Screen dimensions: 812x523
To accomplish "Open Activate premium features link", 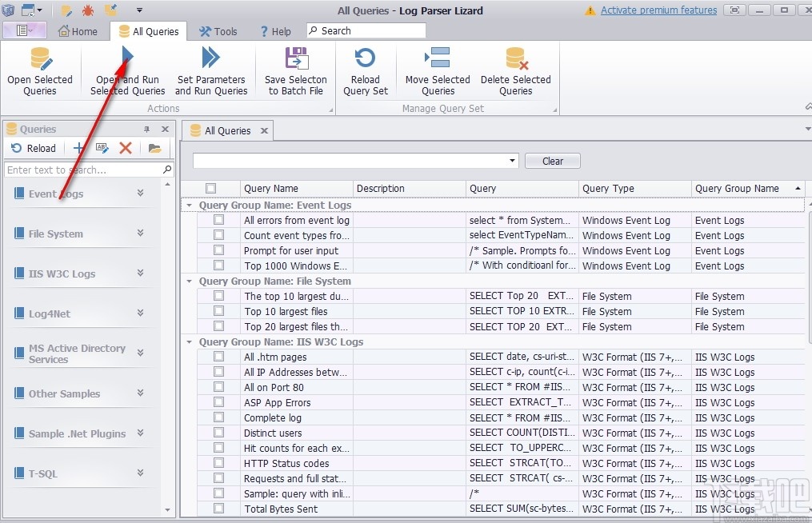I will (x=658, y=10).
